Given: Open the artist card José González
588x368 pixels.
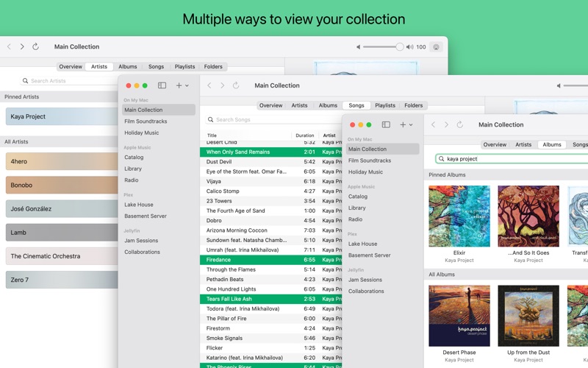Looking at the screenshot, I should tap(62, 208).
